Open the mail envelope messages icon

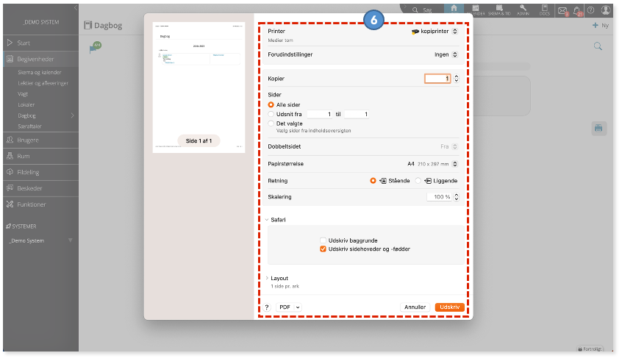pyautogui.click(x=562, y=11)
